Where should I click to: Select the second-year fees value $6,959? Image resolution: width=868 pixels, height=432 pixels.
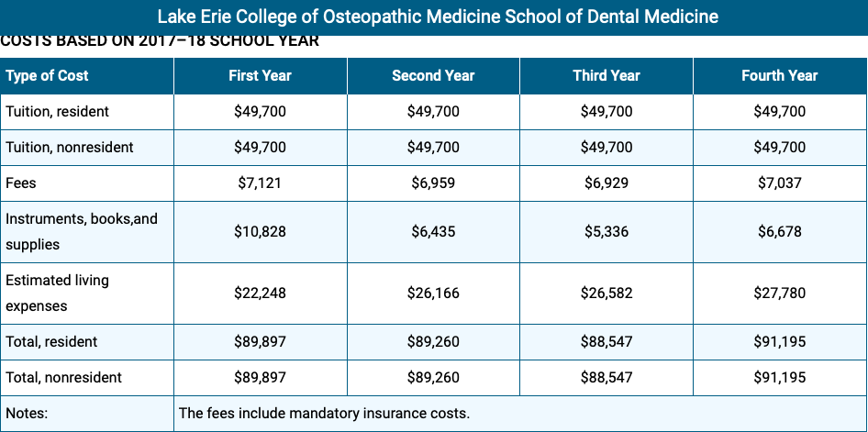pyautogui.click(x=433, y=183)
